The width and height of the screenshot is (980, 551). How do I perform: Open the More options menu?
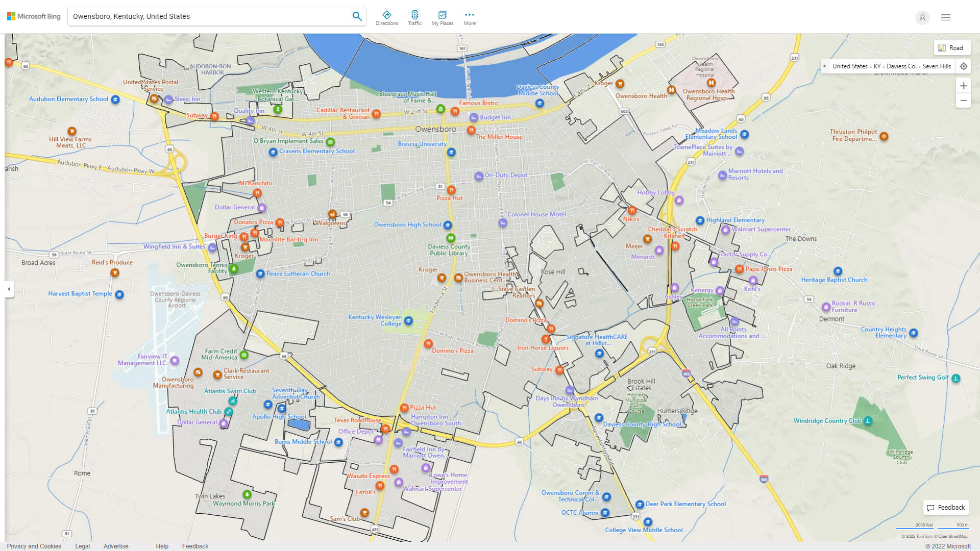[x=469, y=18]
